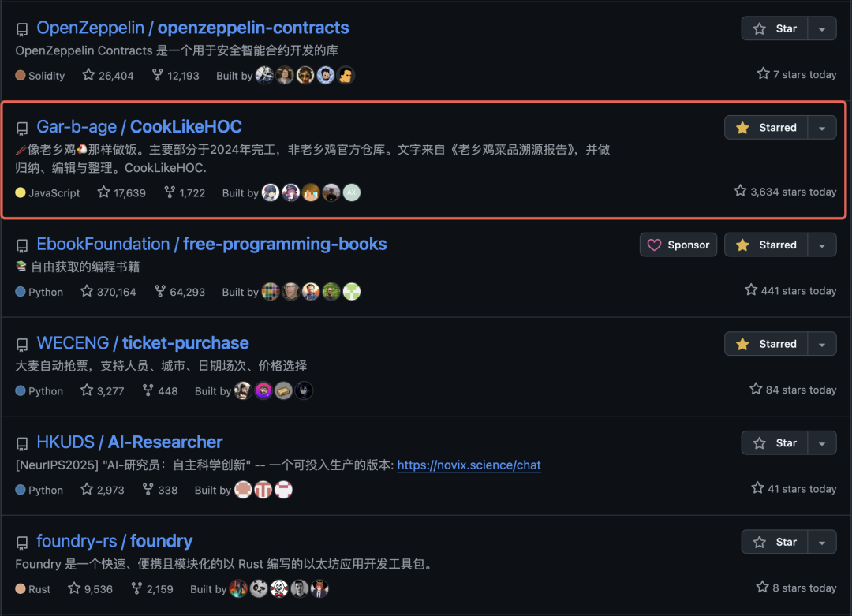Click the star count icon for openzeppelin-contracts
852x616 pixels.
pos(88,75)
